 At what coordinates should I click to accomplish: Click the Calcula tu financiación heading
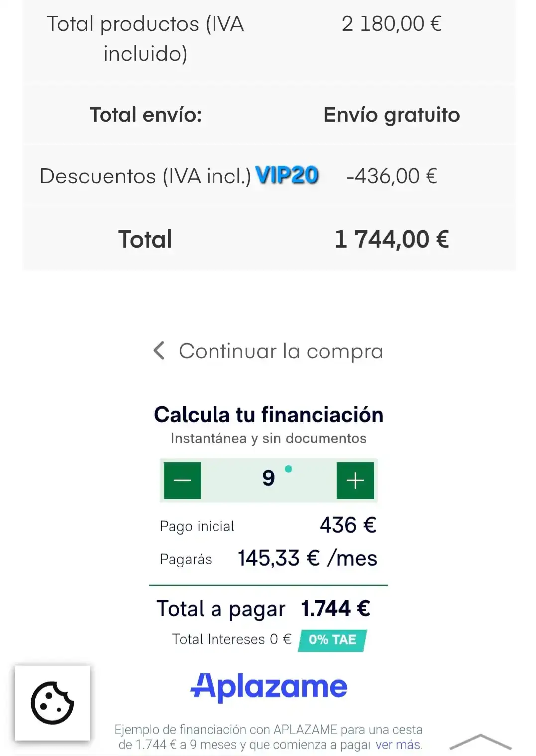point(269,415)
